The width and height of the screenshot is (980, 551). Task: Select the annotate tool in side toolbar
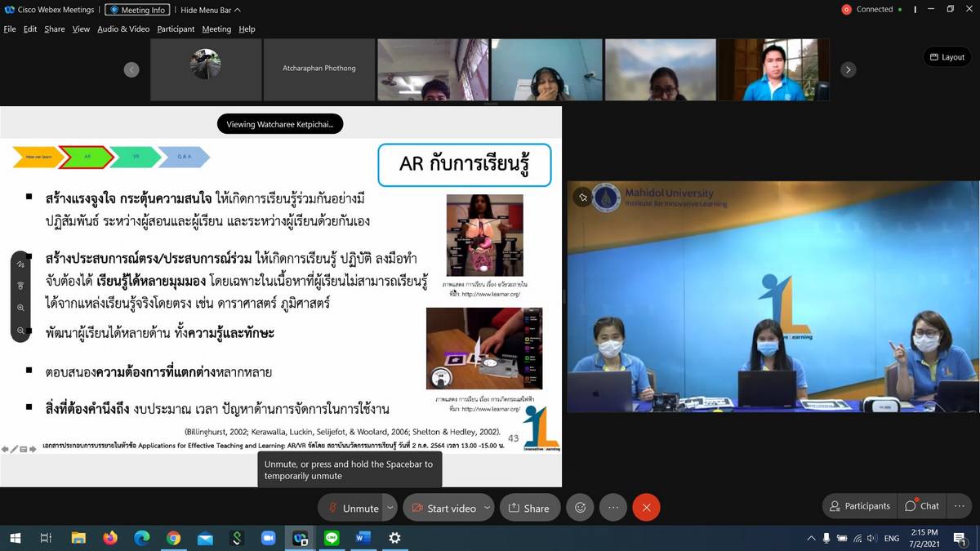[x=20, y=264]
